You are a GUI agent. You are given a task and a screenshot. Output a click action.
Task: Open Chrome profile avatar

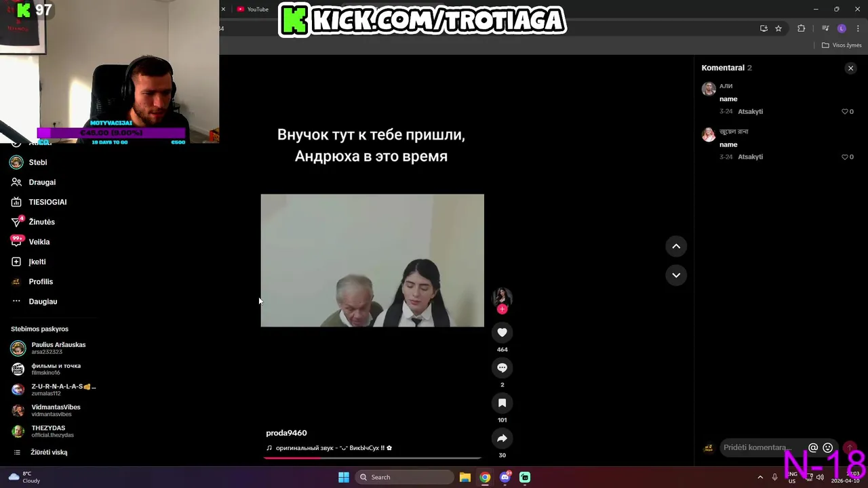tap(842, 28)
